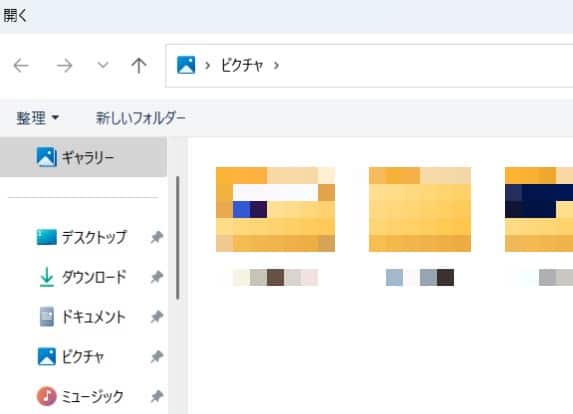573x414 pixels.
Task: Unpin デスクトップ via its pin icon
Action: point(157,238)
